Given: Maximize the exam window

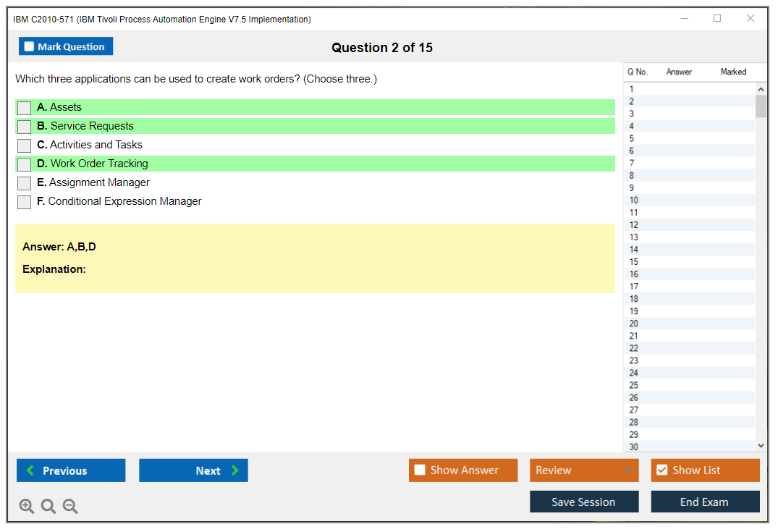Looking at the screenshot, I should click(717, 19).
